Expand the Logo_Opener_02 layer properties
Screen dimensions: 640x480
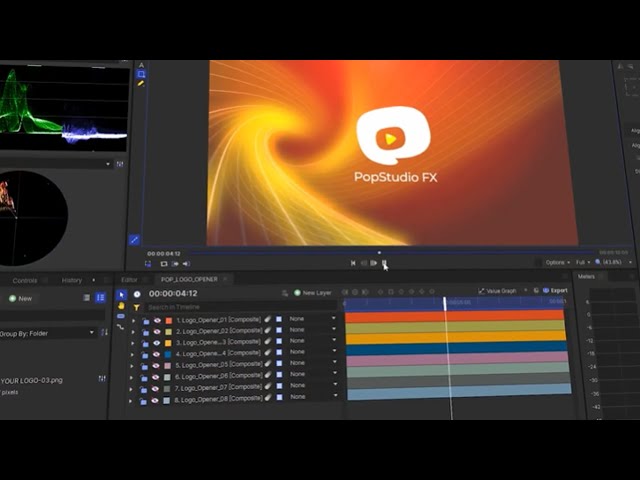point(133,332)
